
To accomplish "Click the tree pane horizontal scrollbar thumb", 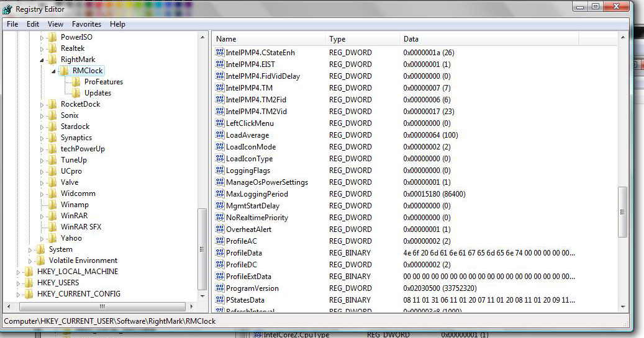I will [102, 306].
